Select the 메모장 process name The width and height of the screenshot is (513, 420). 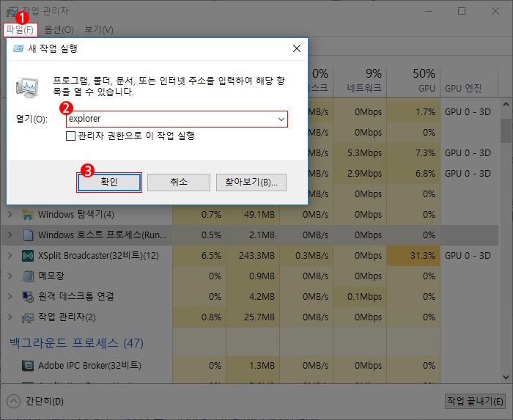[x=51, y=276]
